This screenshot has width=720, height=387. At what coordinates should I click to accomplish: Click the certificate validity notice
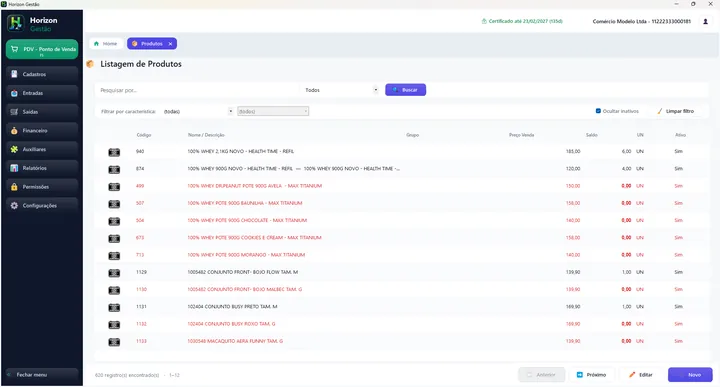[x=522, y=21]
